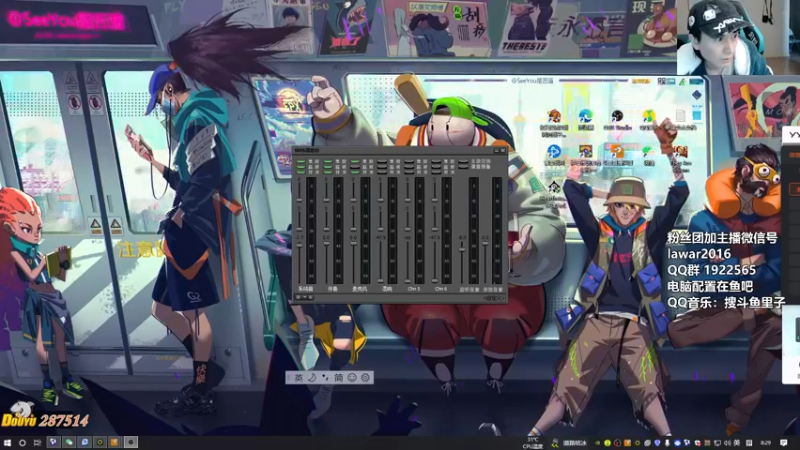Open the orange app on taskbar

pos(114,442)
